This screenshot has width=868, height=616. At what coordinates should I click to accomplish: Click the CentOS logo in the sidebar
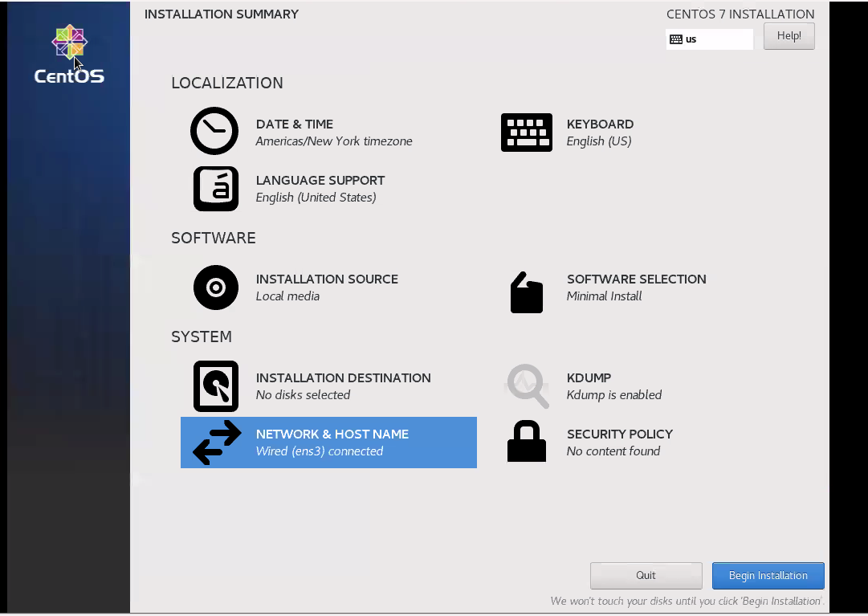point(69,54)
